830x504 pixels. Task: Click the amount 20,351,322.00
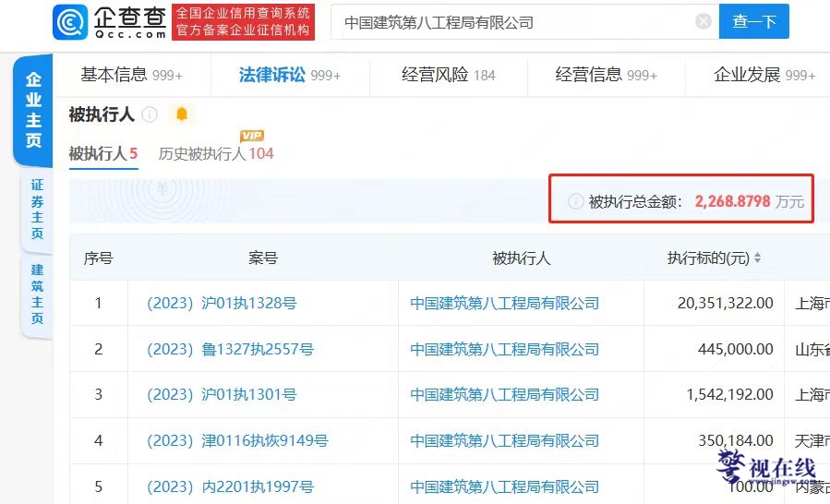pos(726,303)
